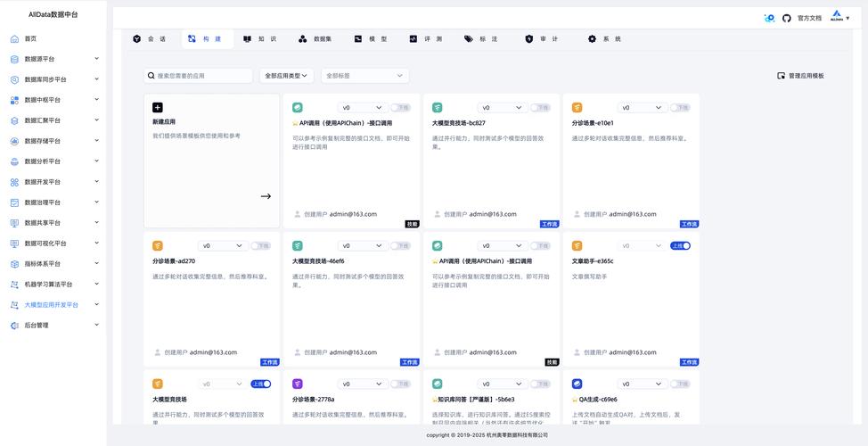The width and height of the screenshot is (868, 446).
Task: Toggle the 下线 switch on 大模型竞技场-bc827
Action: click(x=540, y=108)
